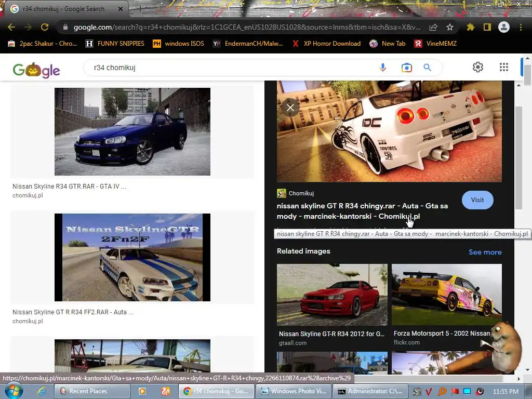Image resolution: width=532 pixels, height=399 pixels.
Task: Launch Internet Explorer from the taskbar
Action: (x=42, y=391)
